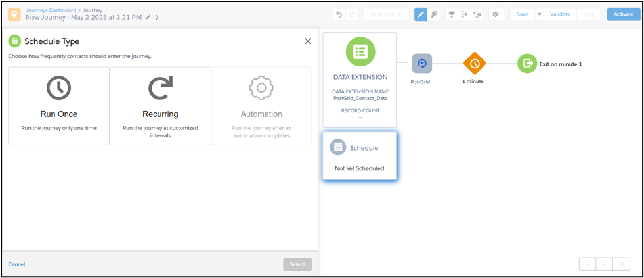Screen dimensions: 644x278
Task: Click the redo arrow in the toolbar
Action: click(x=352, y=14)
